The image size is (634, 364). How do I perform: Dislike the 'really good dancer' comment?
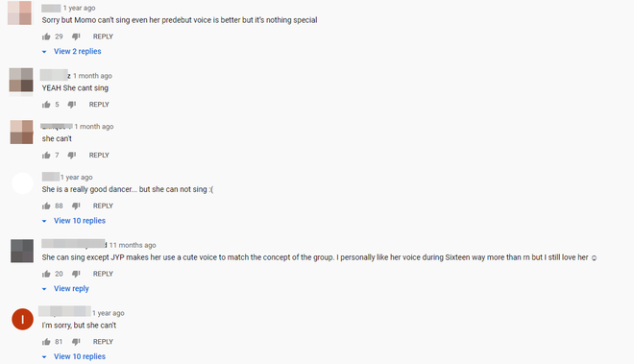pyautogui.click(x=76, y=206)
